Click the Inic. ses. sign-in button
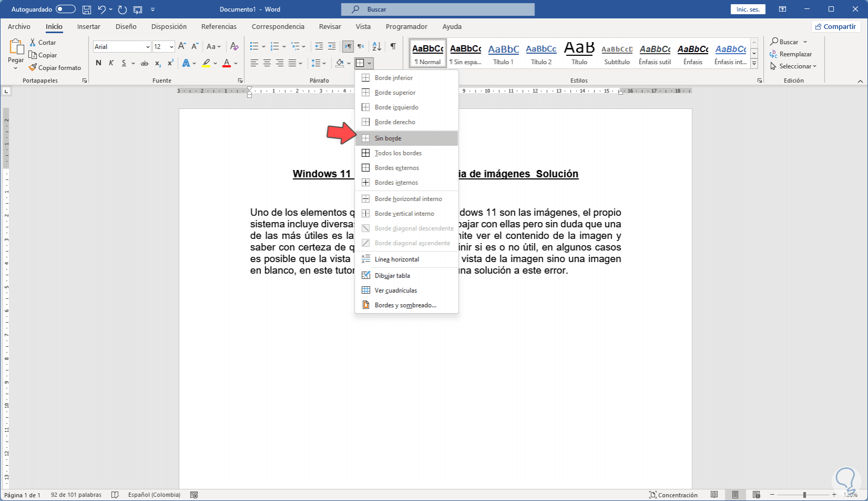 tap(748, 9)
